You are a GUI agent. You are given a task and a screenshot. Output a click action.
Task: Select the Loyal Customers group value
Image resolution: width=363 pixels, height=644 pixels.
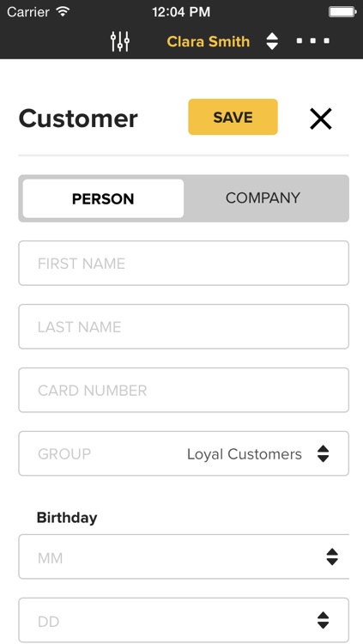click(x=245, y=454)
